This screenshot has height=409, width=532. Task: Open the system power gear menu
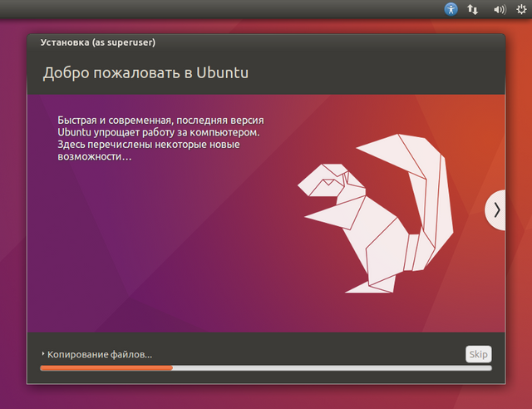coord(521,9)
